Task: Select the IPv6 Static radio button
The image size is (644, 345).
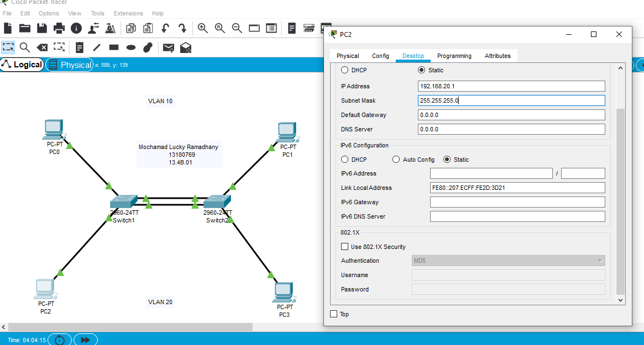Action: [447, 159]
